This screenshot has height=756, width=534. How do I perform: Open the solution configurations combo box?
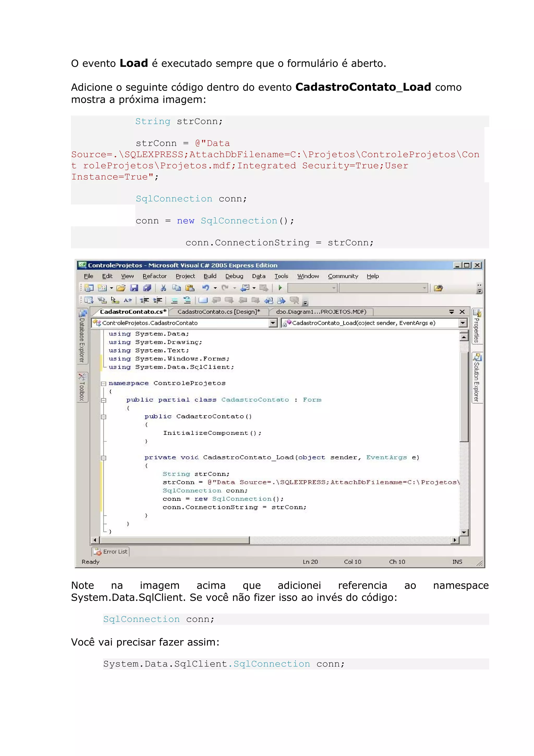pos(312,288)
